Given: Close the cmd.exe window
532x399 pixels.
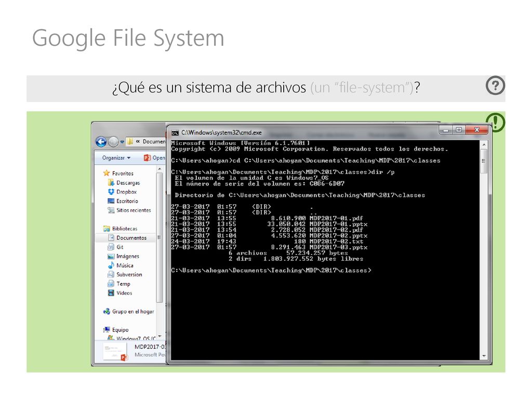Looking at the screenshot, I should (x=477, y=129).
